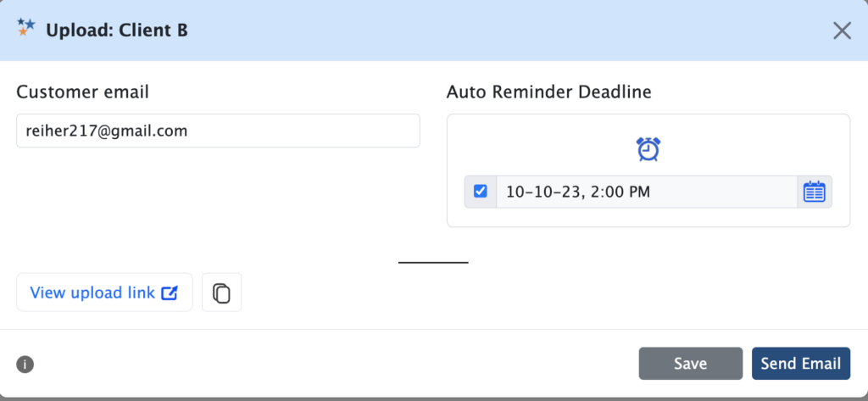This screenshot has height=401, width=868.
Task: Click empty footer area left of Save
Action: (339, 365)
